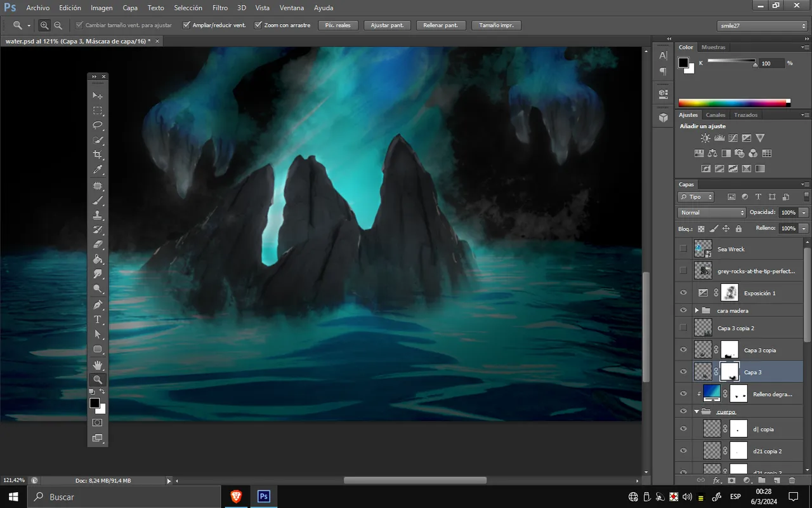The height and width of the screenshot is (508, 812).
Task: Add a Photo Filter adjustment
Action: (x=740, y=153)
